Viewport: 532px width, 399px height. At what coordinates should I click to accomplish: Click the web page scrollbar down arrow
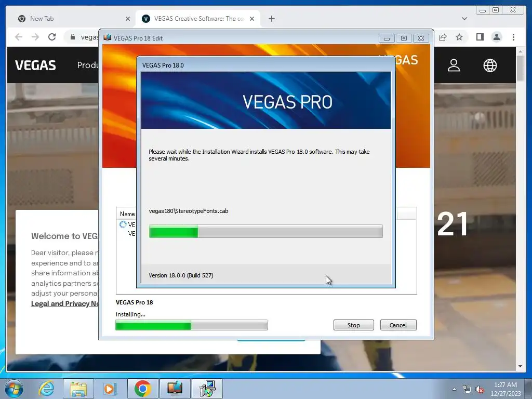[520, 366]
